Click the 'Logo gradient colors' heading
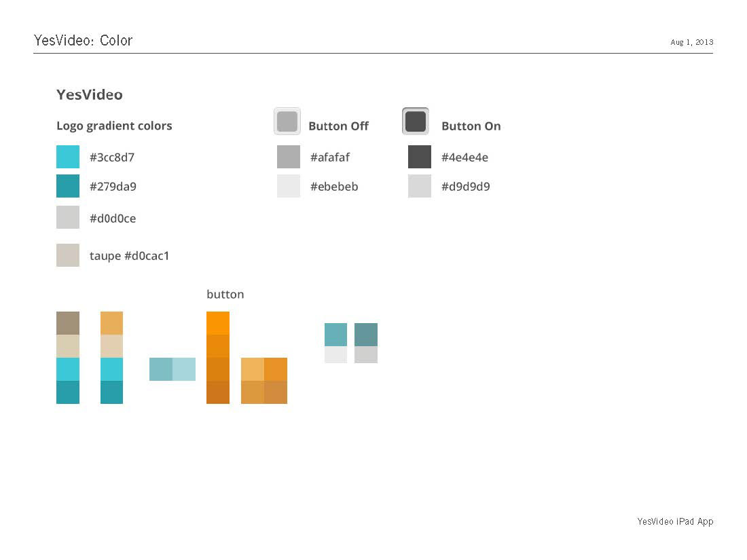Image resolution: width=747 pixels, height=560 pixels. coord(114,126)
